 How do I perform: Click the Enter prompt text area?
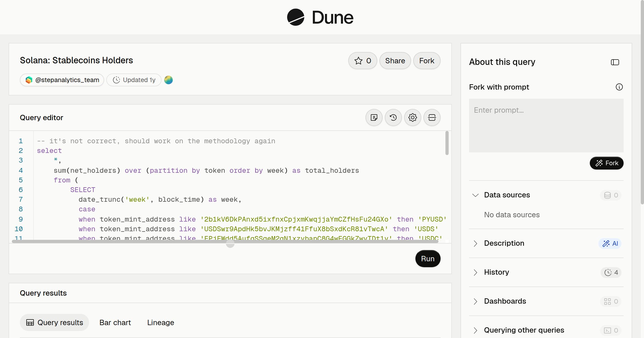(546, 126)
